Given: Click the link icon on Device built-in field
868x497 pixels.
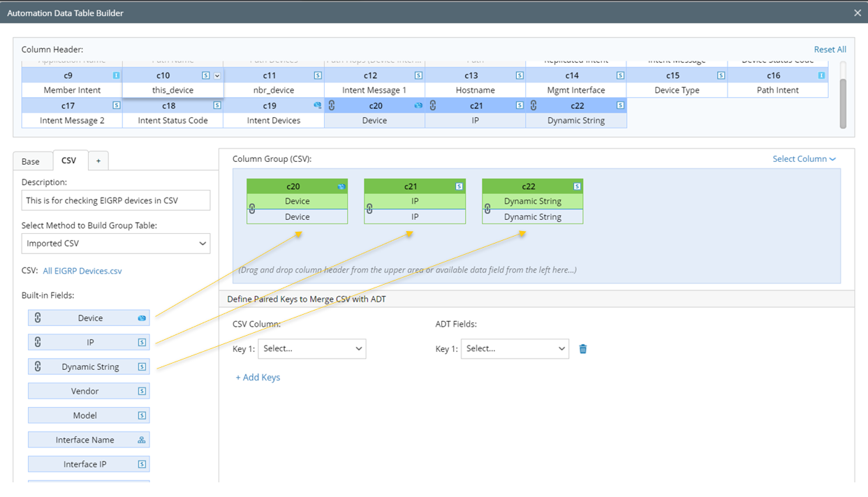Looking at the screenshot, I should pyautogui.click(x=38, y=318).
